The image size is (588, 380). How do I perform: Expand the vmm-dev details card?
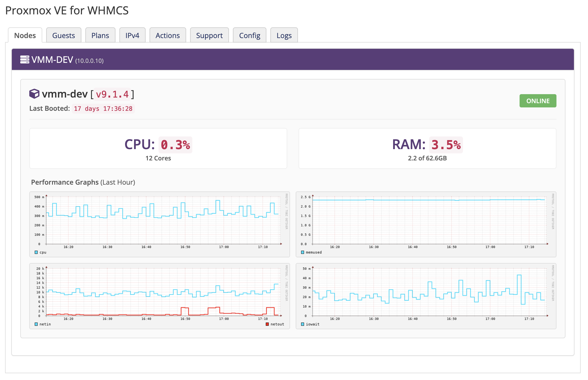pos(65,94)
